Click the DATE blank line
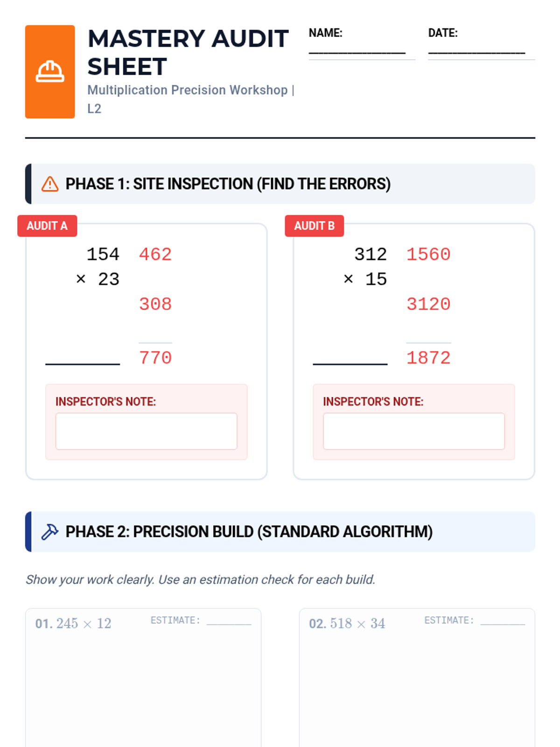 point(476,52)
